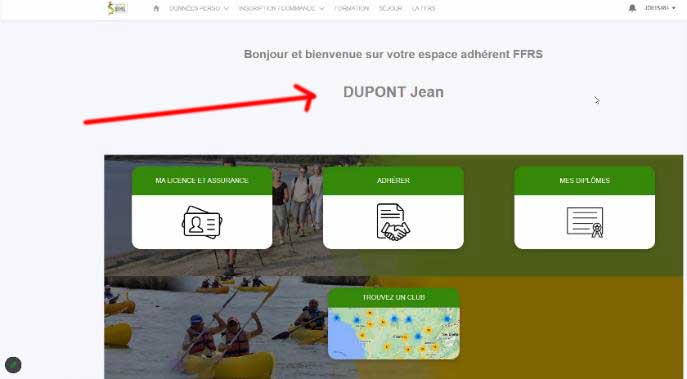Viewport: 687px width, 379px height.
Task: Click the Mes Diplômes green header
Action: (584, 181)
